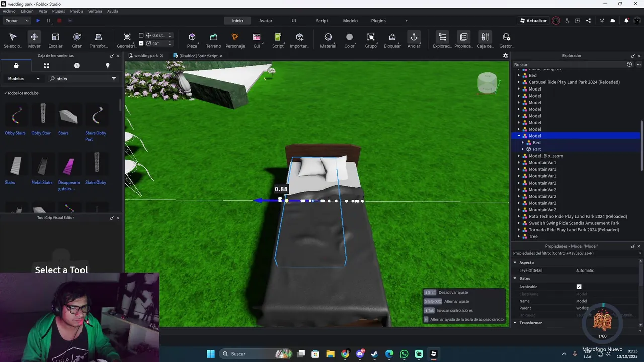Expand the Part child under Model
644x362 pixels.
pos(523,149)
